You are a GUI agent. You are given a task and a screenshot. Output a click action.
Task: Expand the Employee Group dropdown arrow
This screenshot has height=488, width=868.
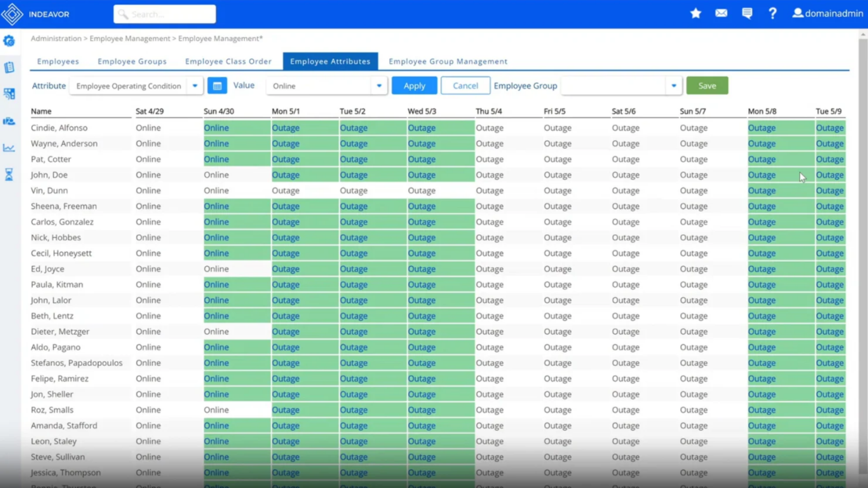tap(673, 86)
